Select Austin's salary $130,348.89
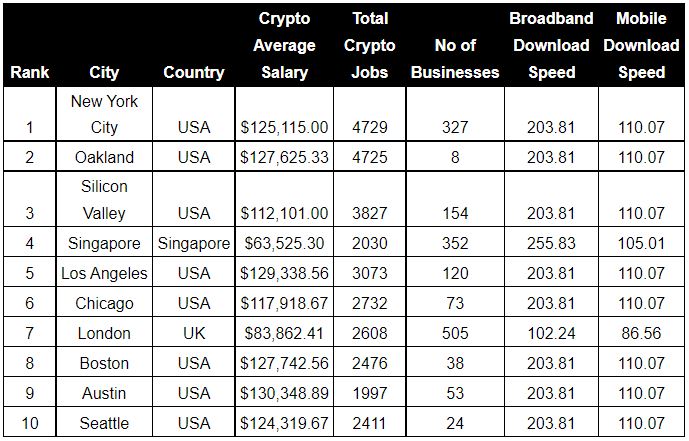The height and width of the screenshot is (441, 689). pyautogui.click(x=284, y=393)
